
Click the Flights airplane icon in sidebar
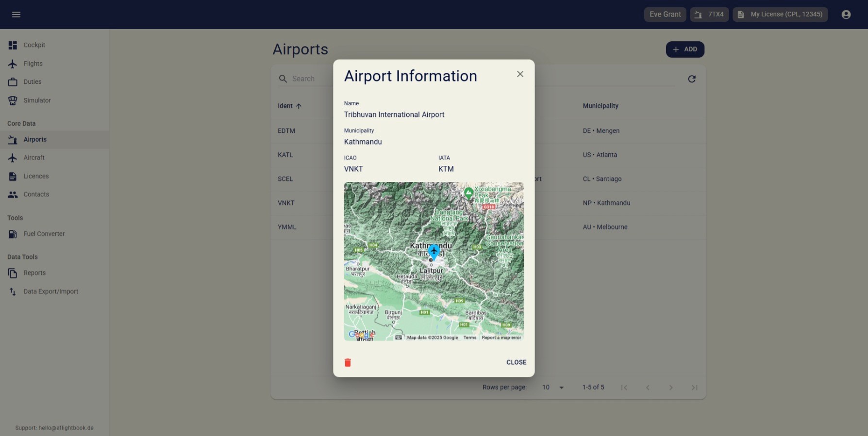click(13, 64)
